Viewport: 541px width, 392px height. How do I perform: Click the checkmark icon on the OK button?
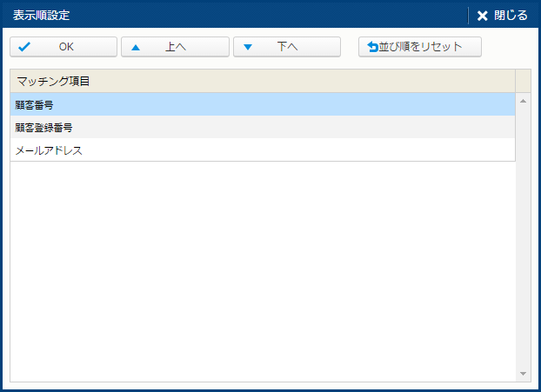(x=24, y=47)
